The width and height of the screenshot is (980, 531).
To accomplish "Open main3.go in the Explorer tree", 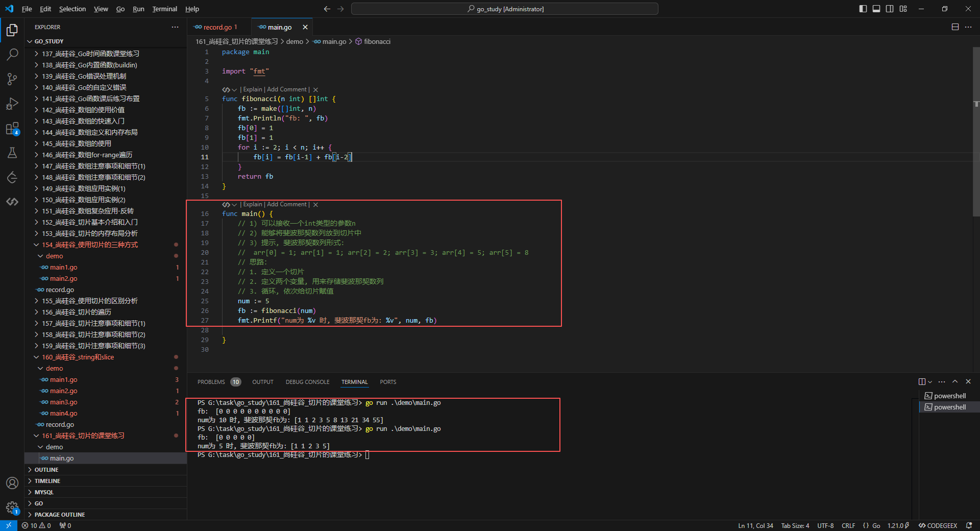I will pyautogui.click(x=64, y=402).
